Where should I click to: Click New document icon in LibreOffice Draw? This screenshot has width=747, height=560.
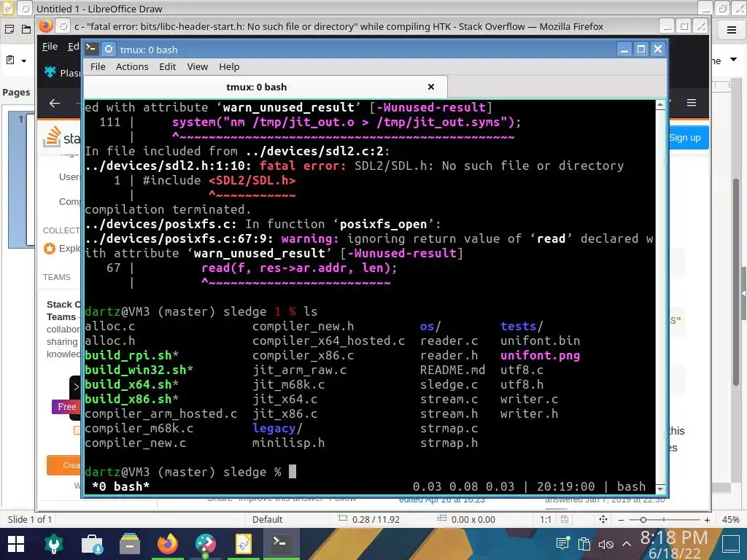[x=9, y=29]
